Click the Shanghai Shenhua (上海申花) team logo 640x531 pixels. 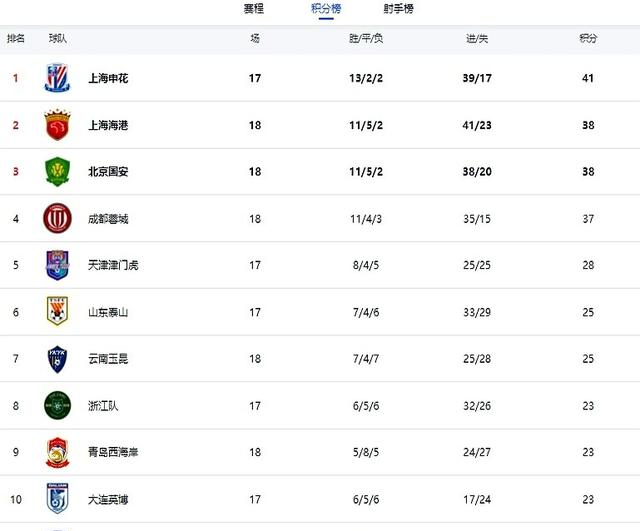(57, 78)
